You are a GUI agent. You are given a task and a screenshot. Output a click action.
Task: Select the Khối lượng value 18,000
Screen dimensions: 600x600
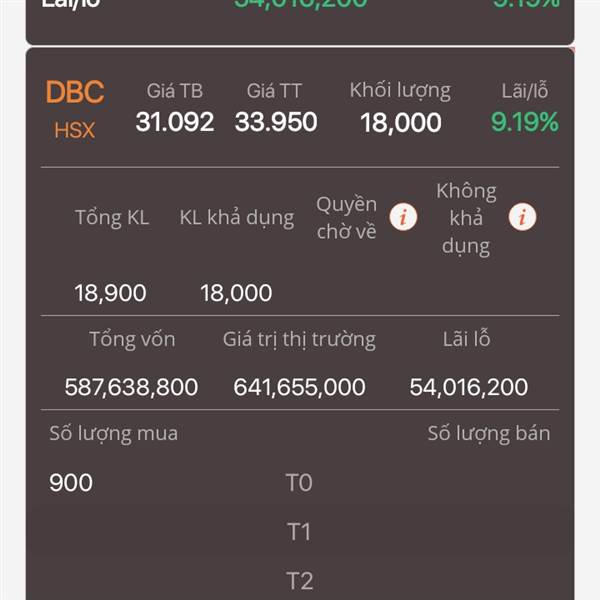tap(401, 123)
